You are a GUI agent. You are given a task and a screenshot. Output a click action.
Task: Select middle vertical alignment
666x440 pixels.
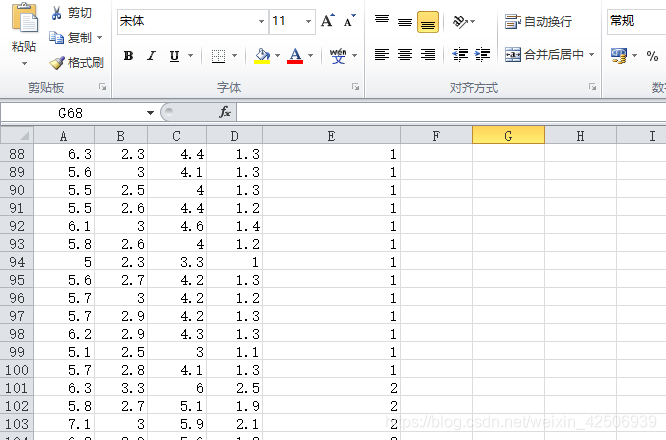click(x=405, y=22)
